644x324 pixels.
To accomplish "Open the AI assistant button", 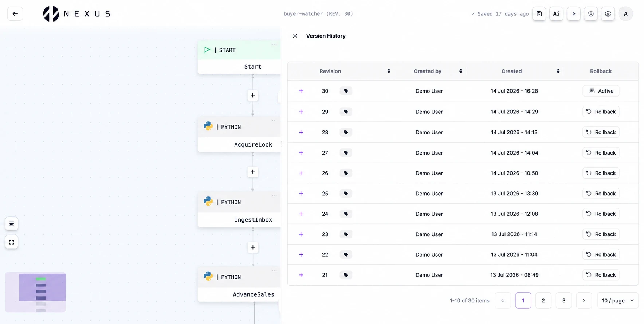I will [x=556, y=14].
